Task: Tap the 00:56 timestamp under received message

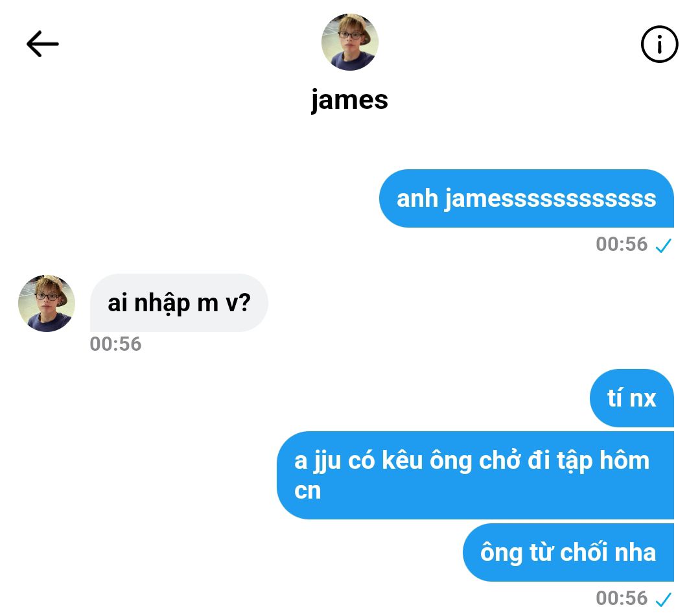Action: [x=115, y=344]
